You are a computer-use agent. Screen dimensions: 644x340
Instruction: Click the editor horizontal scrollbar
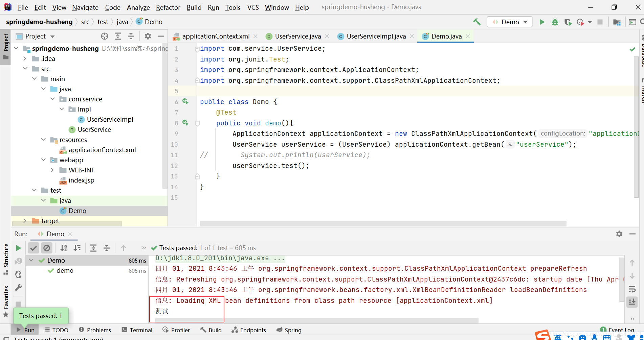click(x=383, y=224)
